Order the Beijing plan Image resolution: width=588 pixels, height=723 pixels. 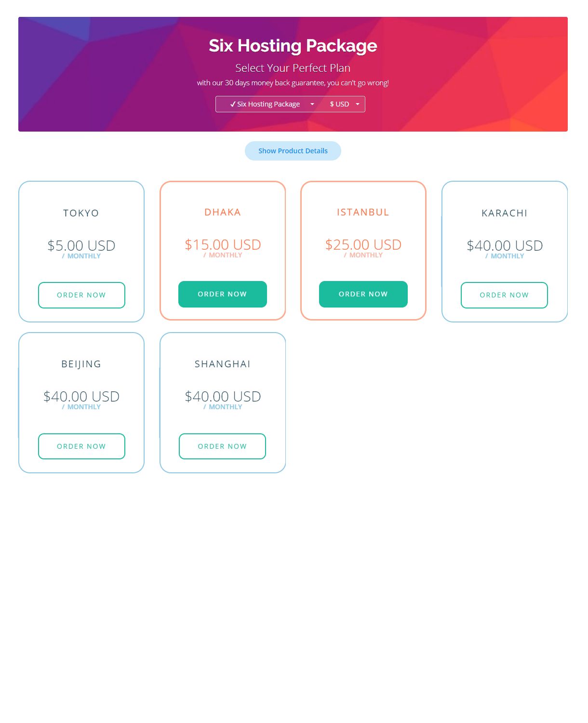click(81, 446)
